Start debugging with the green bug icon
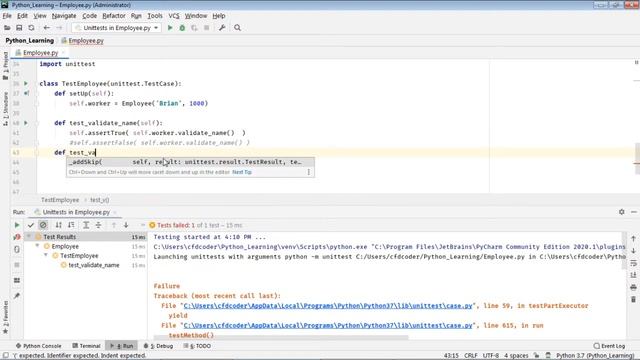This screenshot has width=640, height=360. coord(182,28)
